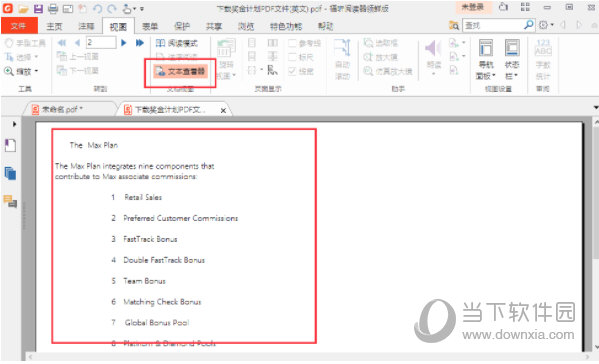
Task: Click the 字数统计 Word Count button
Action: [x=543, y=59]
